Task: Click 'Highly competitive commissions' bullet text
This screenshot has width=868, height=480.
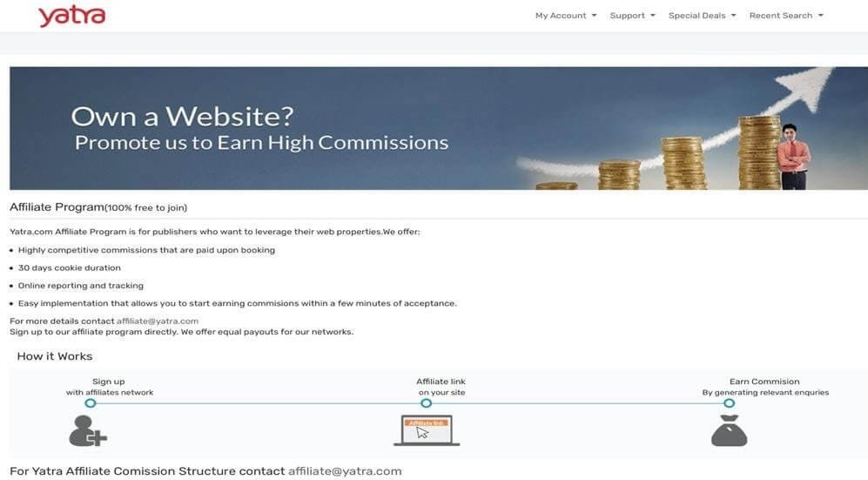Action: point(146,250)
